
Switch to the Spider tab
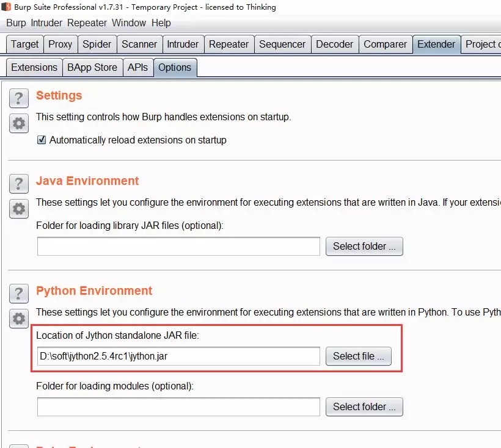pyautogui.click(x=97, y=44)
